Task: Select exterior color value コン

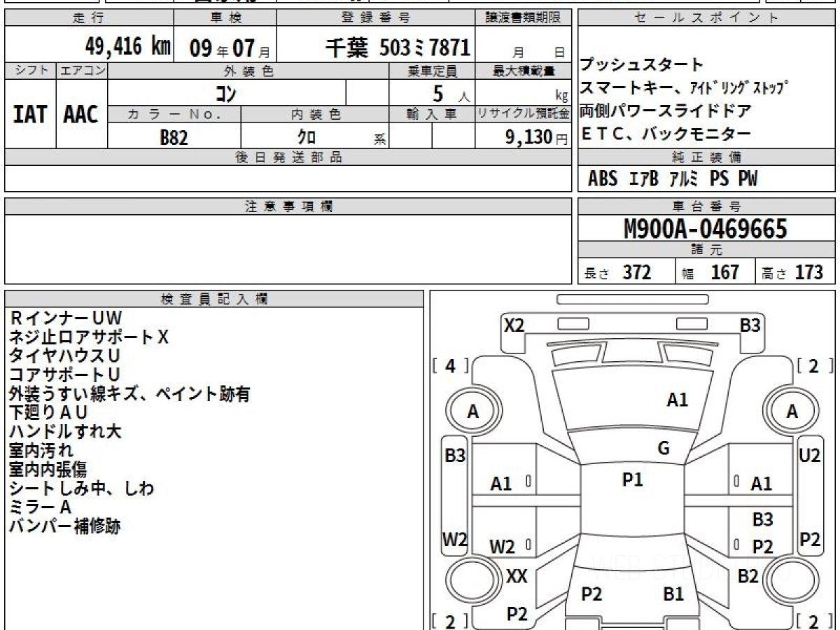Action: pos(225,92)
